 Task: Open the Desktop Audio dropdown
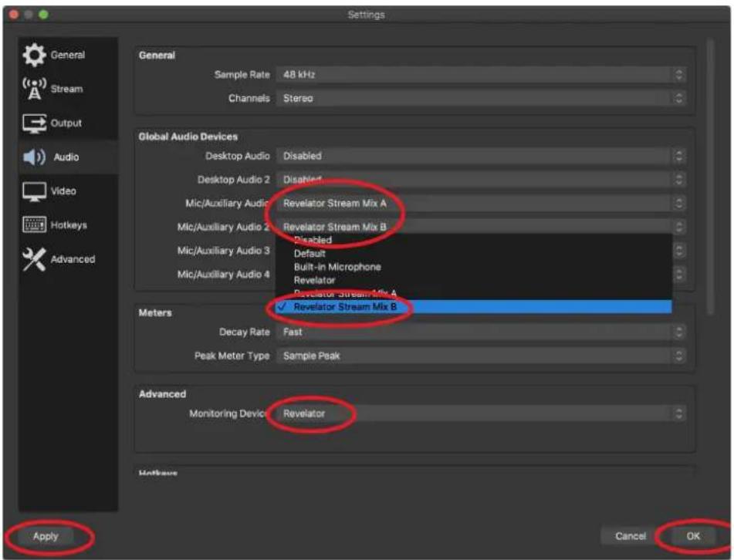481,156
